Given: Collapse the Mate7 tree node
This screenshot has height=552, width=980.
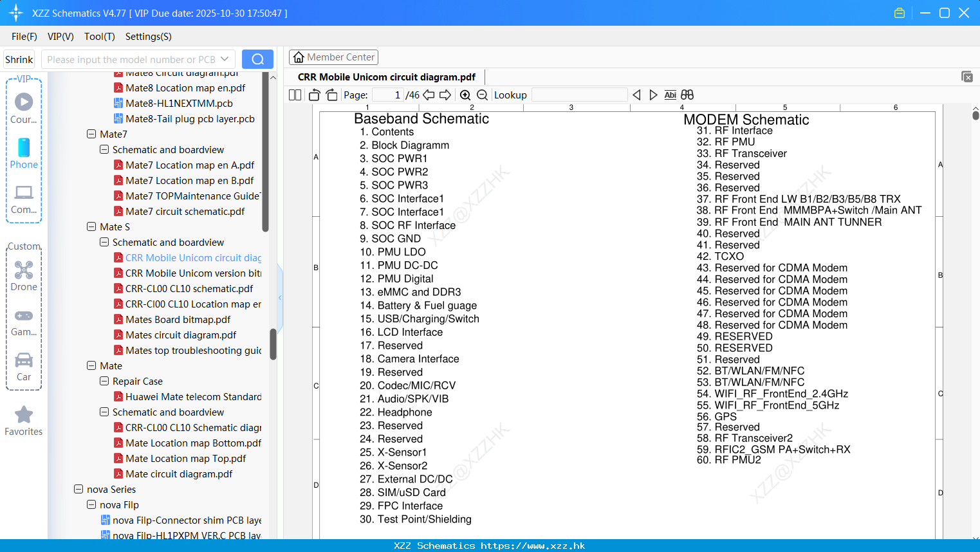Looking at the screenshot, I should (91, 134).
